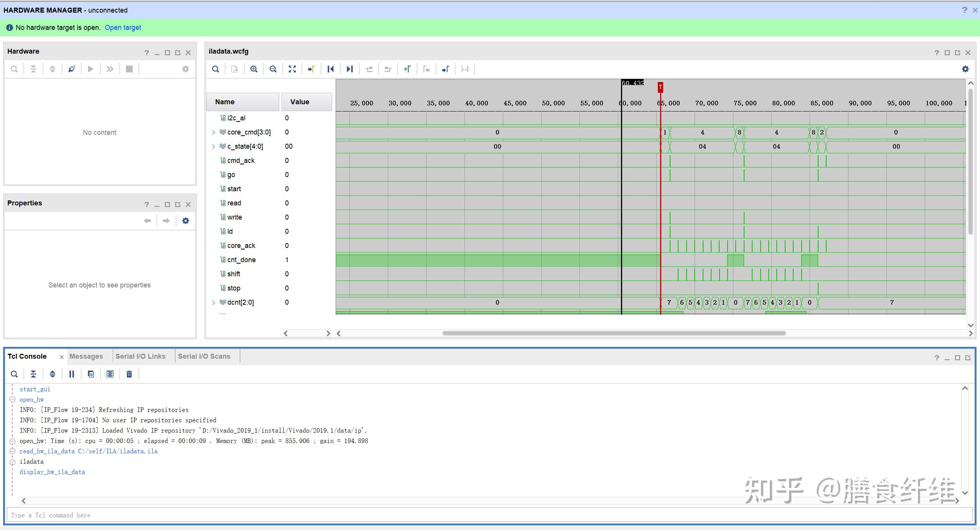Click Add Marker icon in waveform toolbar

click(x=407, y=69)
